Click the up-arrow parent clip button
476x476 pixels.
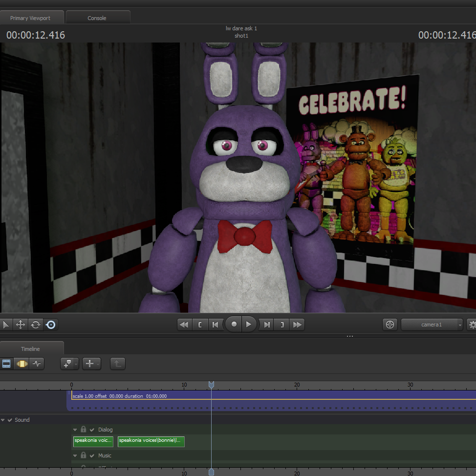(117, 364)
